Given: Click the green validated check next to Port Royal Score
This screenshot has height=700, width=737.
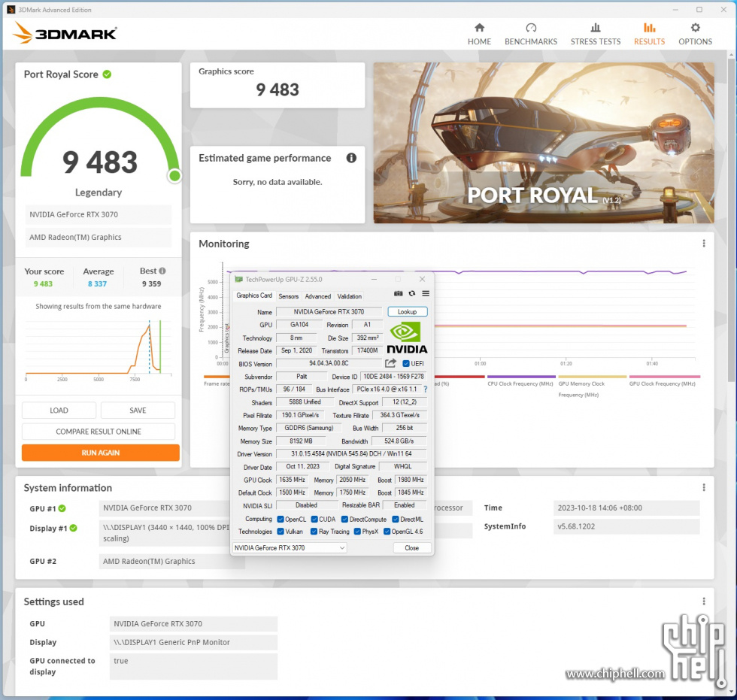Looking at the screenshot, I should click(x=107, y=74).
